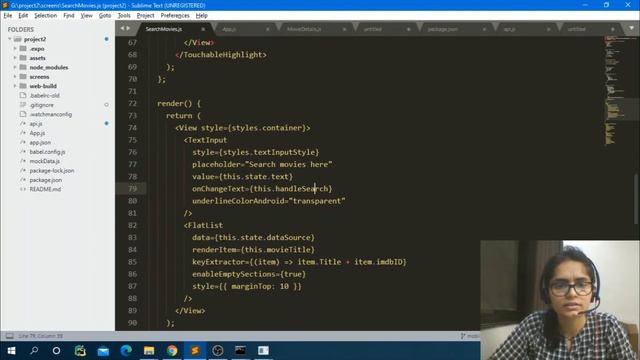Open Cortana circle icon on the taskbar
Image resolution: width=640 pixels, height=360 pixels.
click(57, 351)
